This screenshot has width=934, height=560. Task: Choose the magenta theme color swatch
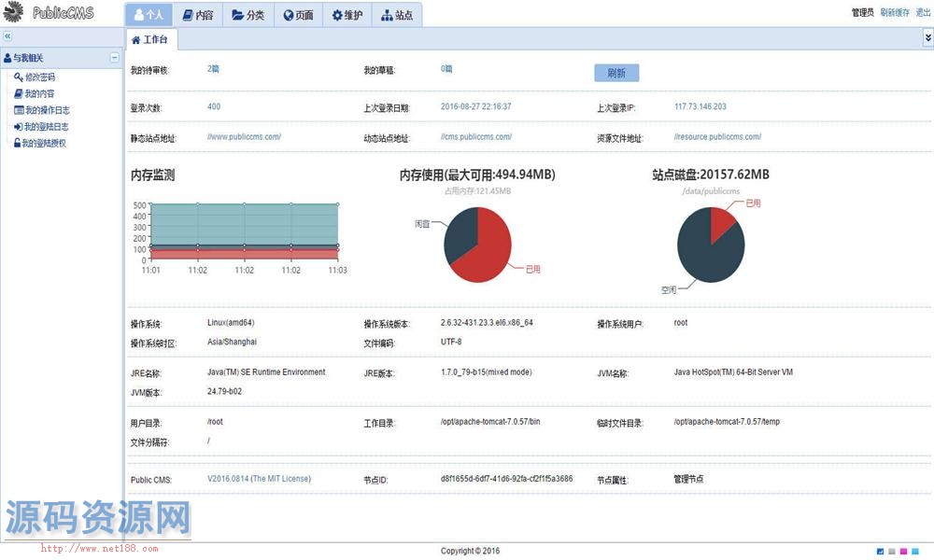[x=902, y=552]
